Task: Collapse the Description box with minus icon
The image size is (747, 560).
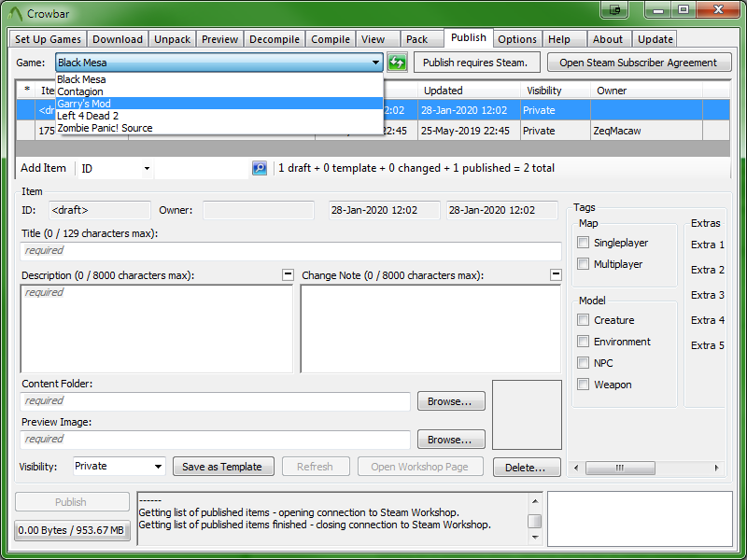Action: 288,274
